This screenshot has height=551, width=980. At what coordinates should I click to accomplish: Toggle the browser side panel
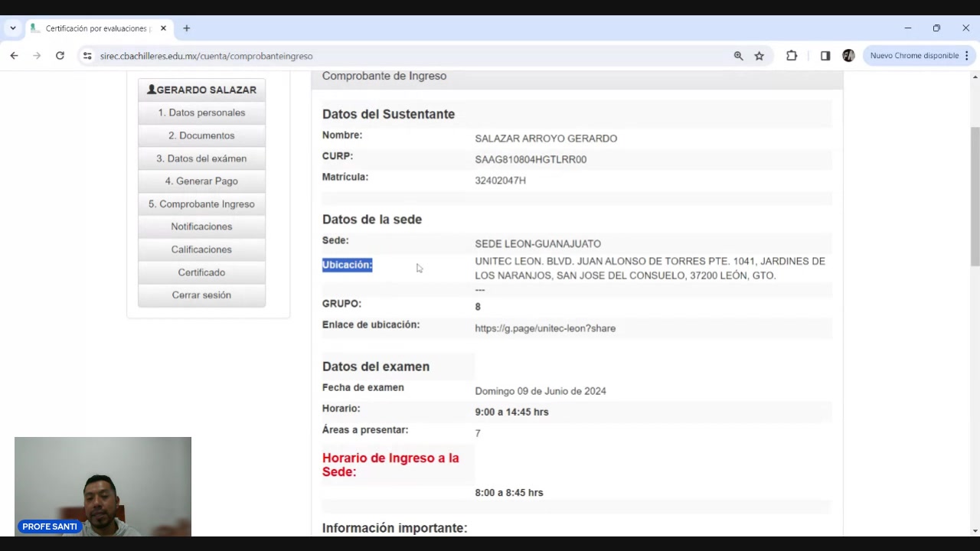tap(825, 56)
